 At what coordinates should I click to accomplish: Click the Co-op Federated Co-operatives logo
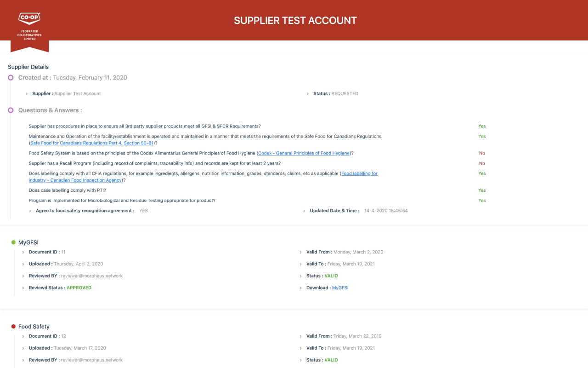(29, 26)
